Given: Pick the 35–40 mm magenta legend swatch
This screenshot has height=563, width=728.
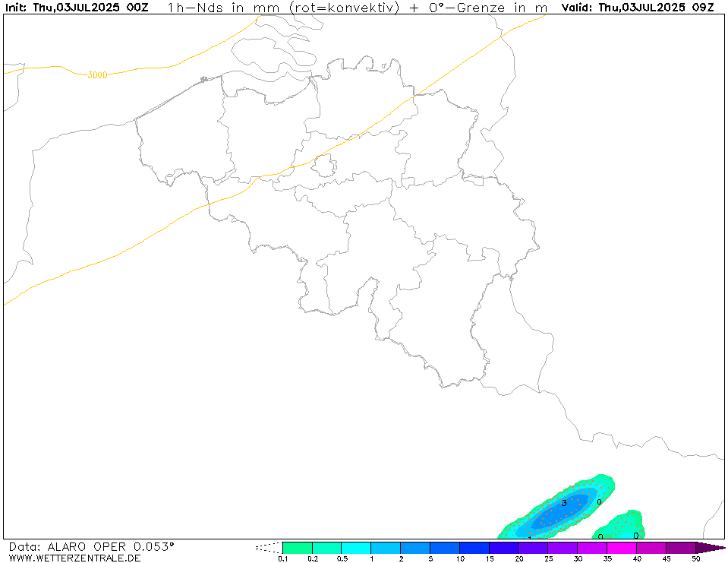Looking at the screenshot, I should (x=621, y=548).
